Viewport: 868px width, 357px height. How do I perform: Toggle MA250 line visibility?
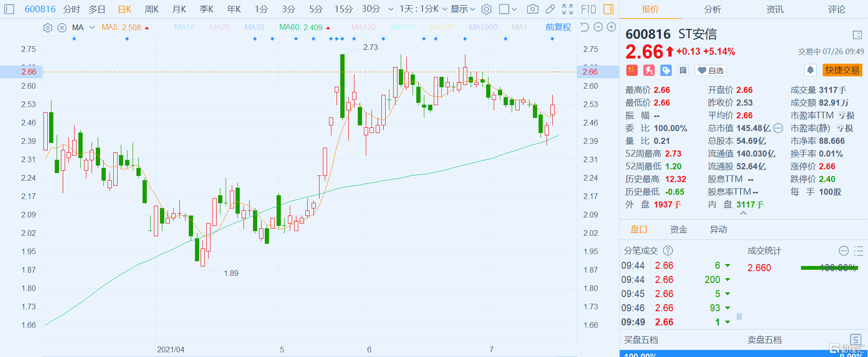click(403, 27)
